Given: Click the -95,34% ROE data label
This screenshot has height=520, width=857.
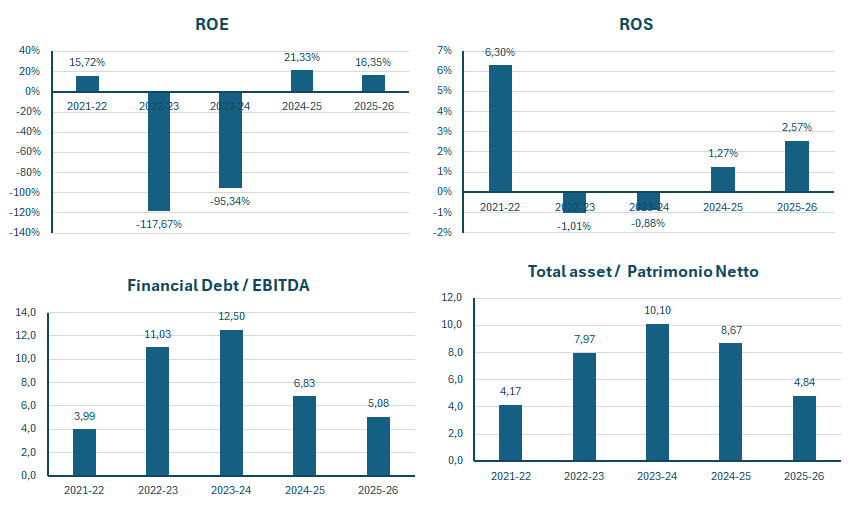Looking at the screenshot, I should pyautogui.click(x=230, y=201).
